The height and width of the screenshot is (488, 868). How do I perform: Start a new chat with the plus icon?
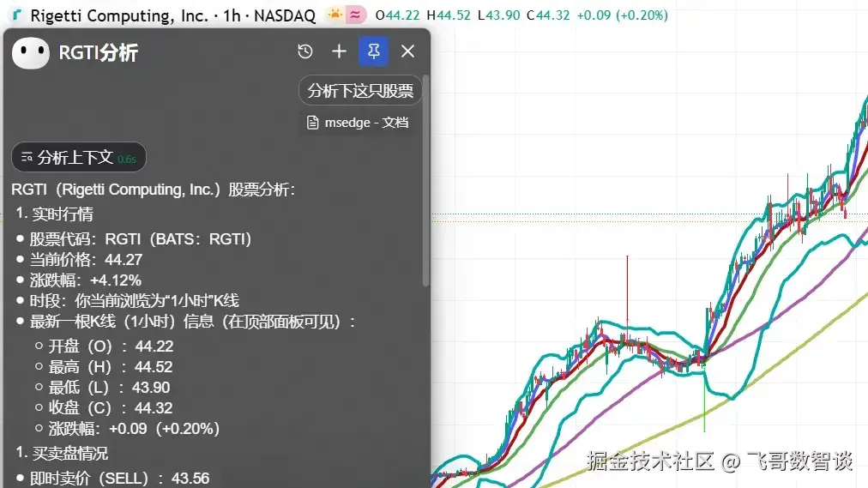339,51
